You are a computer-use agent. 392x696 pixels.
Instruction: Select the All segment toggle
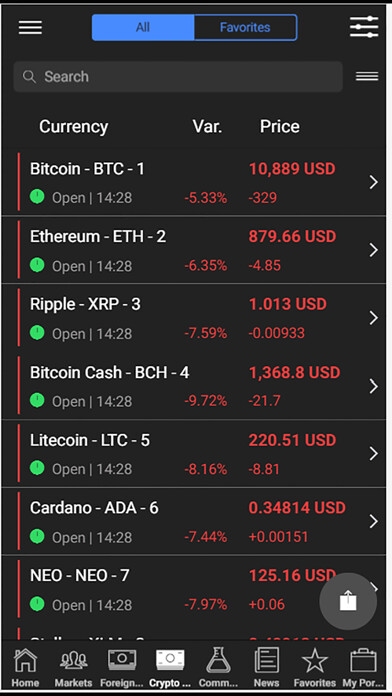coord(143,28)
